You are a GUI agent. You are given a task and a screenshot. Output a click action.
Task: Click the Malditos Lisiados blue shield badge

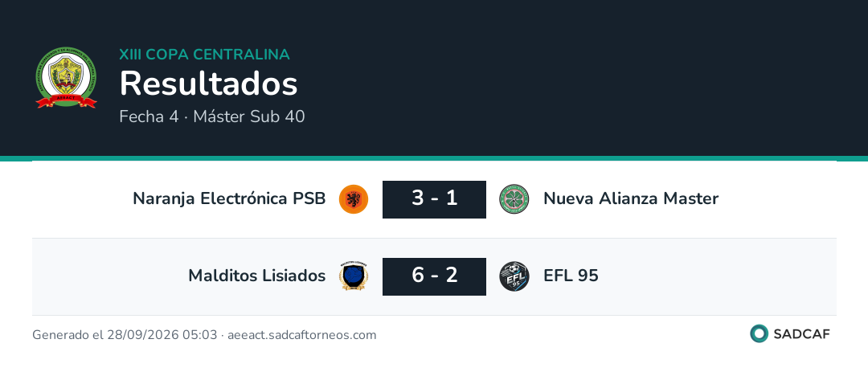[354, 276]
